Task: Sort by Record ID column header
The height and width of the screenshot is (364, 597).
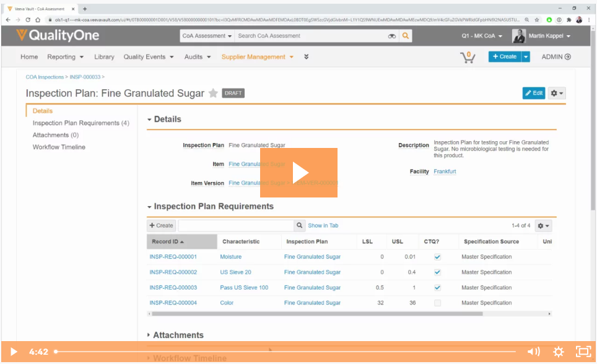Action: coord(181,242)
